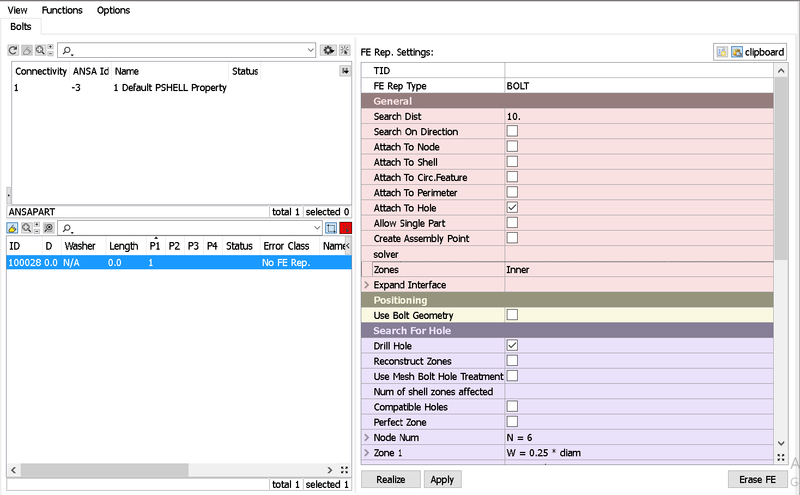Click the Search Dist value field showing 10.
The height and width of the screenshot is (495, 800).
click(x=639, y=116)
